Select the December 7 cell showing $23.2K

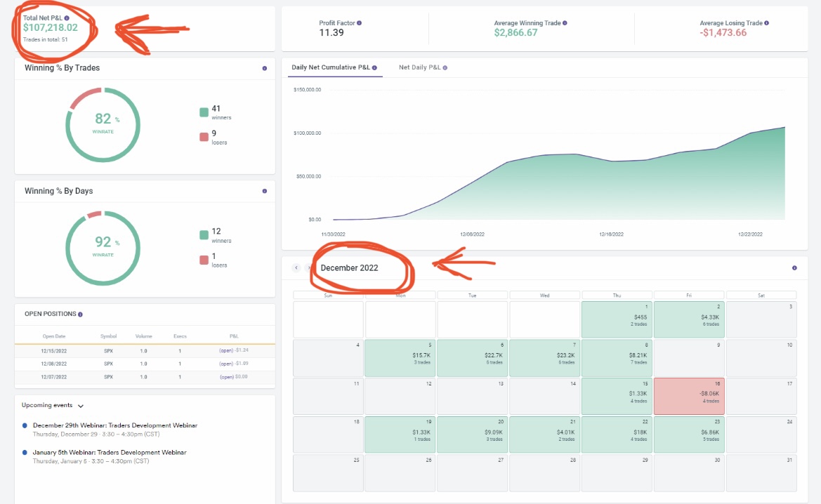coord(544,357)
